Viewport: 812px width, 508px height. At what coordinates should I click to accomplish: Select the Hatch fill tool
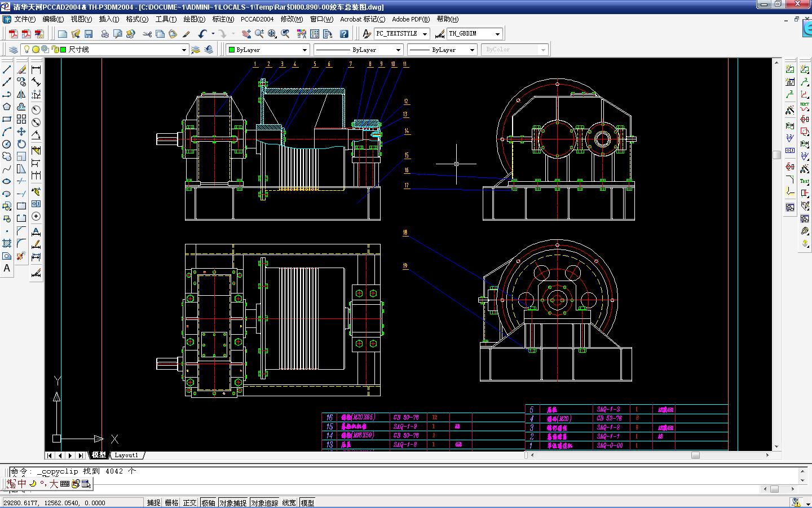(7, 243)
